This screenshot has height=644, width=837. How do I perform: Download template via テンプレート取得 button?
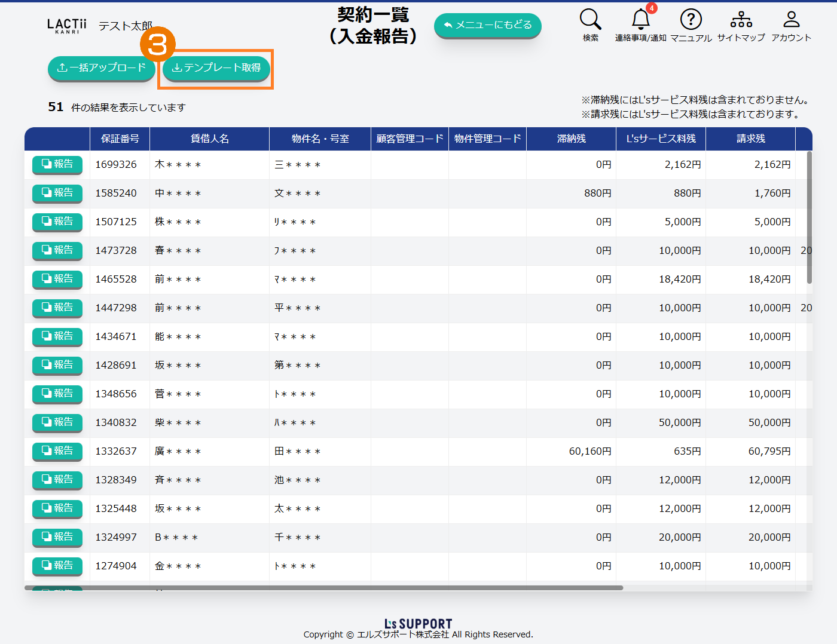216,68
